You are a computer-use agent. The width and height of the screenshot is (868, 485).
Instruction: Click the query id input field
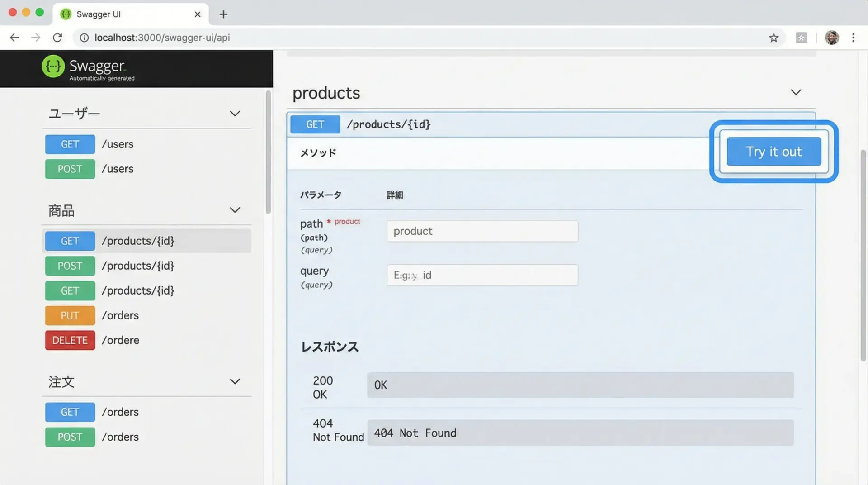482,275
